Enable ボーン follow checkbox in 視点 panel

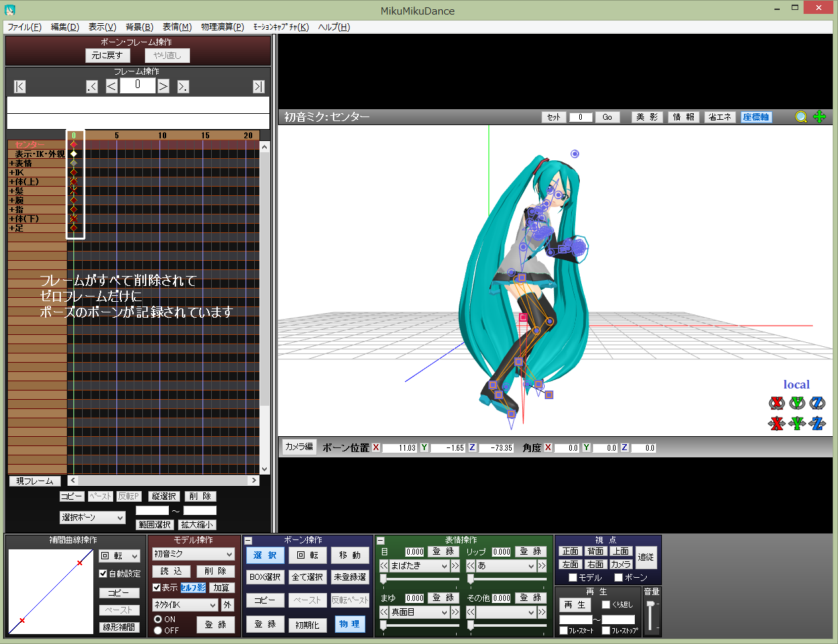coord(619,578)
